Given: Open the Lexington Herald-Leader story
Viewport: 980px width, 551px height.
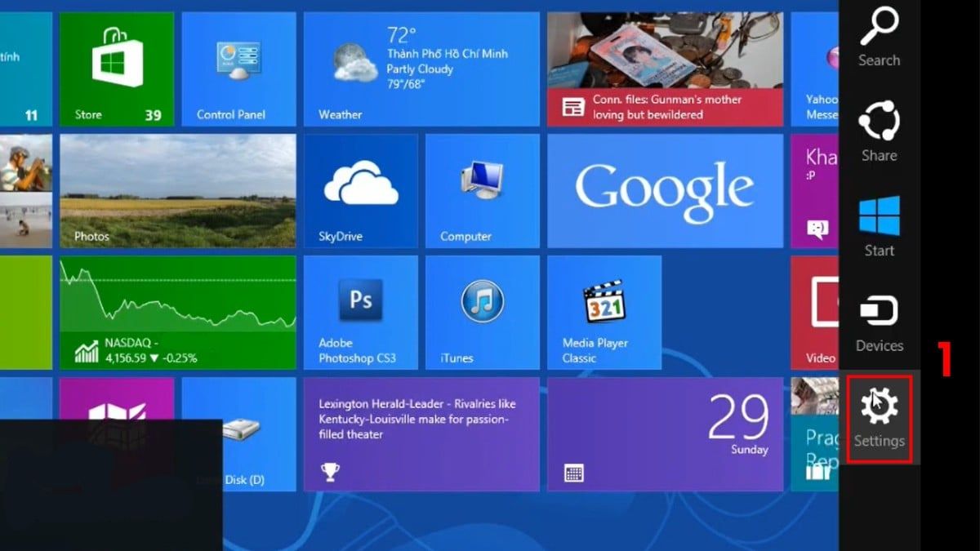Looking at the screenshot, I should pyautogui.click(x=421, y=433).
